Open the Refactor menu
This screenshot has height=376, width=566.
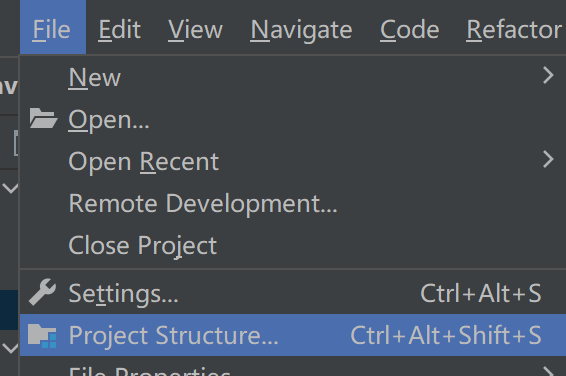(514, 30)
